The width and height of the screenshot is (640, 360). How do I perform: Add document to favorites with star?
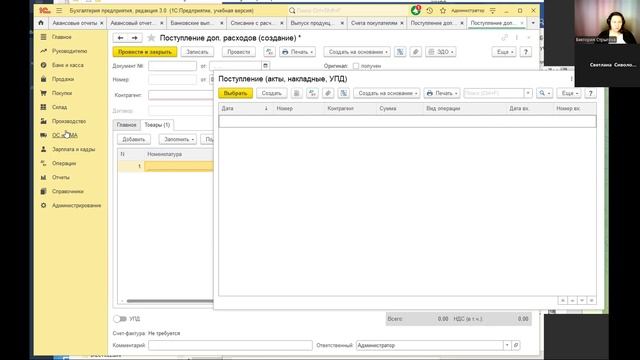point(151,38)
